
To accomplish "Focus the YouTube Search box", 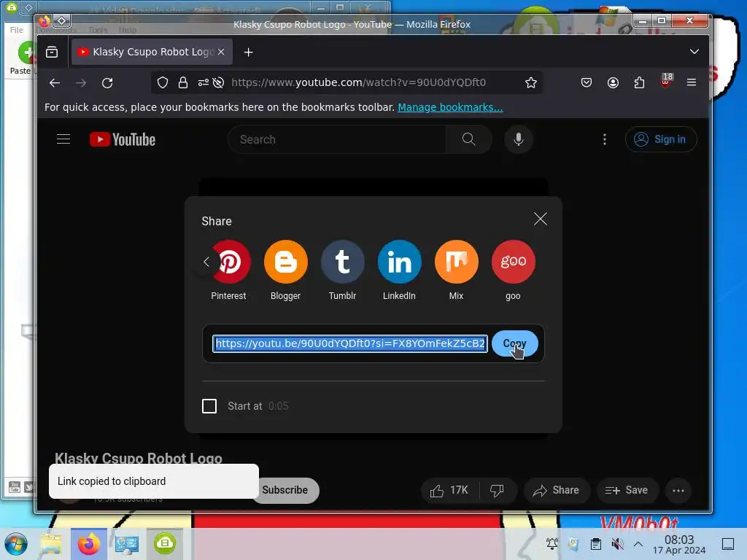I will click(x=337, y=139).
